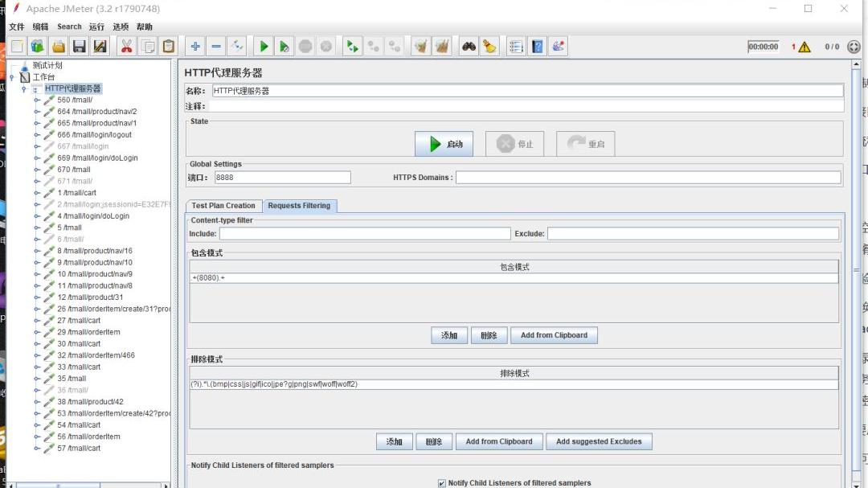Cut selection with scissors icon
The height and width of the screenshot is (488, 868).
pyautogui.click(x=127, y=47)
